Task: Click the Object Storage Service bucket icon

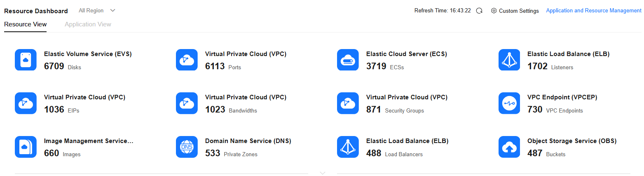Action: click(x=509, y=147)
